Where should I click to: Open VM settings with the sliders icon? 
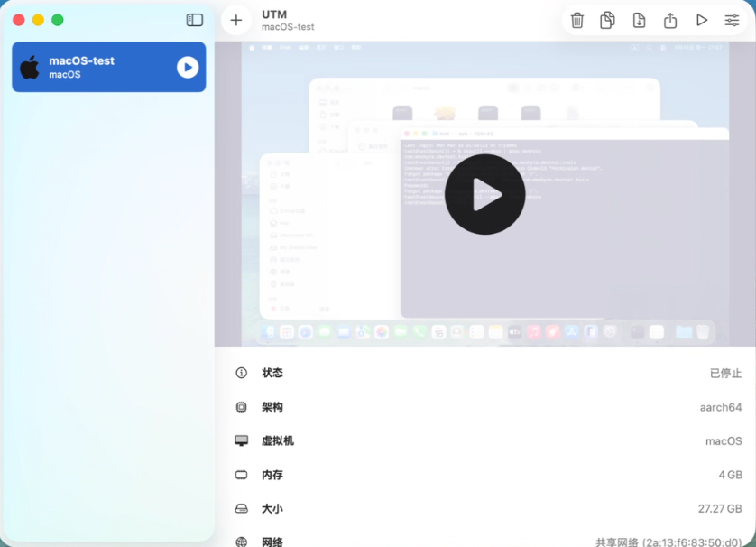coord(733,19)
